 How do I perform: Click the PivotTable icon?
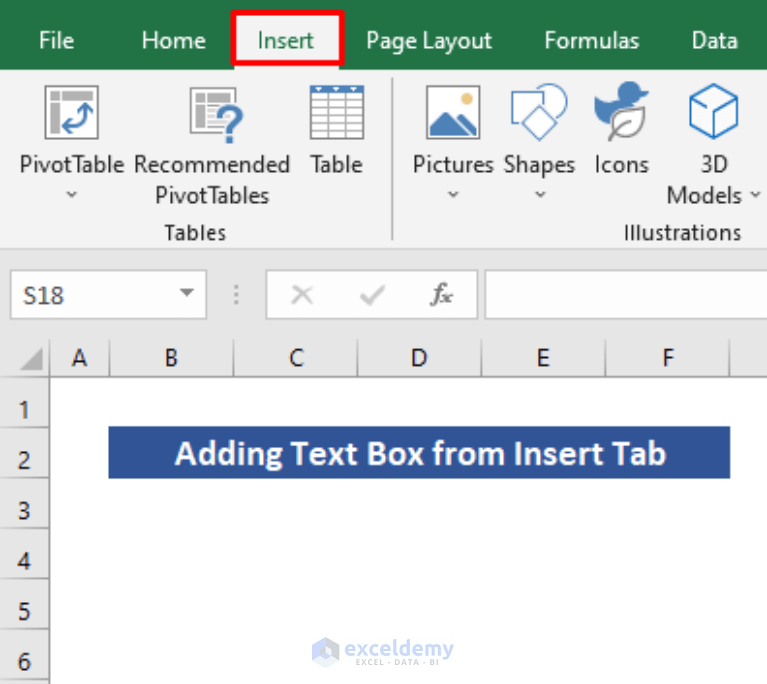pos(71,112)
